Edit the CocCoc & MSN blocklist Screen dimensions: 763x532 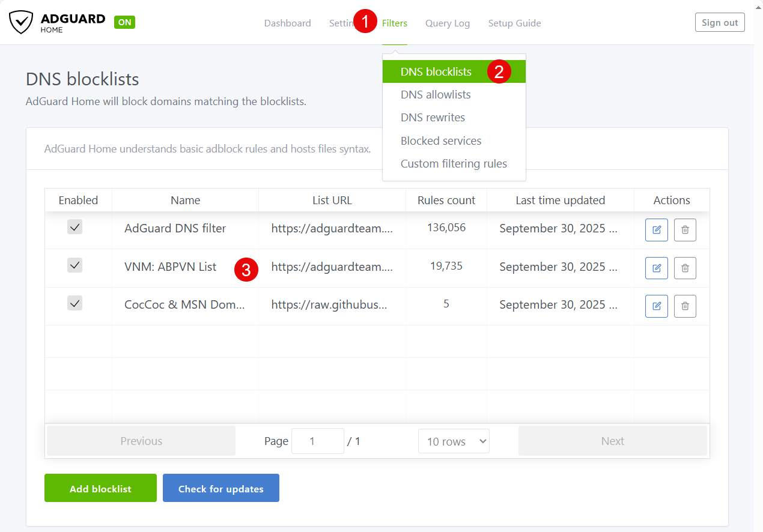656,306
